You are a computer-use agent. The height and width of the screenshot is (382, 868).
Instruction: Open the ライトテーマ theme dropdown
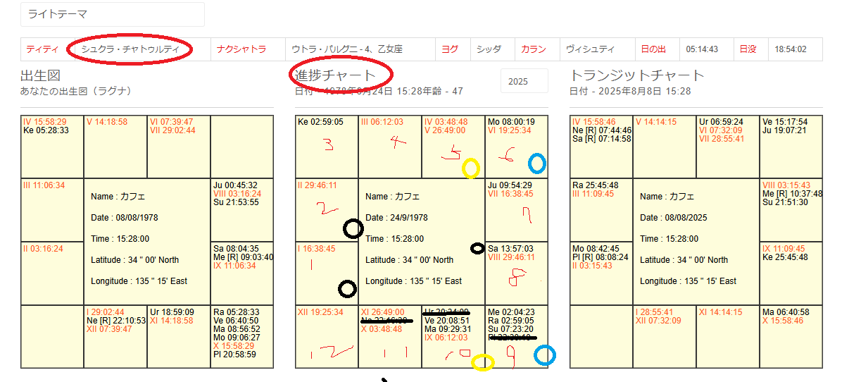(113, 14)
